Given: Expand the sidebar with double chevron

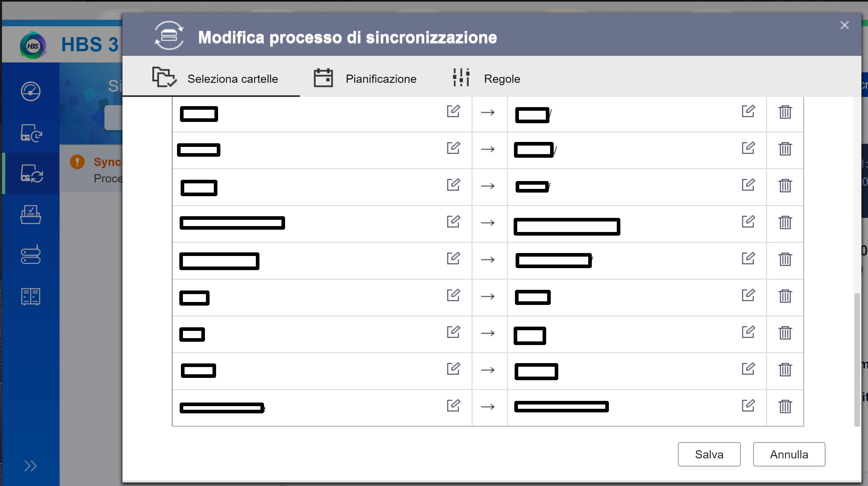Looking at the screenshot, I should click(31, 466).
